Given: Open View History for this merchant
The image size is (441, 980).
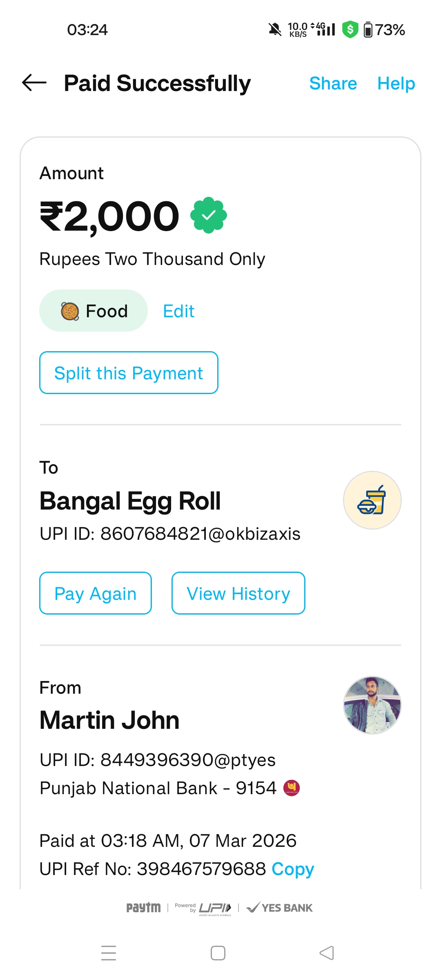Looking at the screenshot, I should click(x=238, y=593).
